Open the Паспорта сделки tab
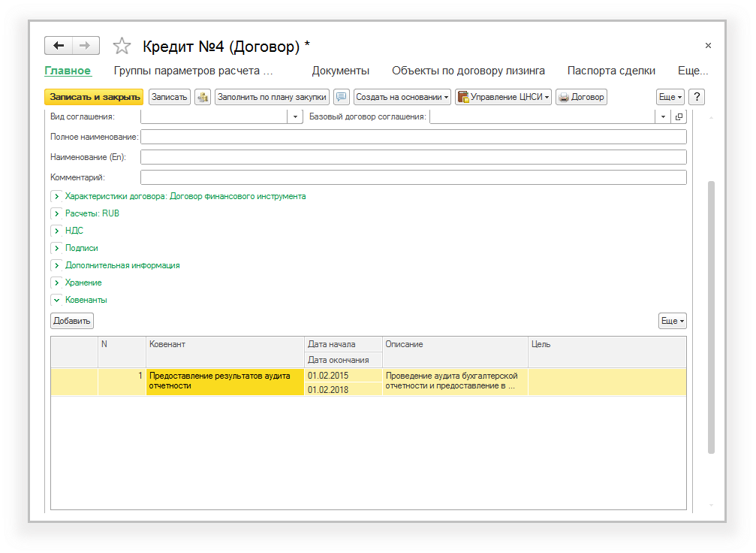Screen dimensions: 756x553 611,71
